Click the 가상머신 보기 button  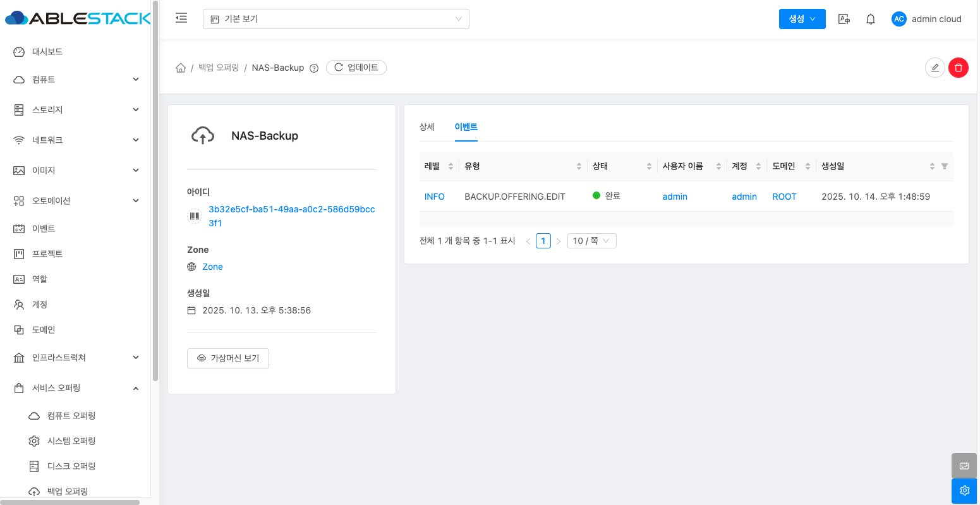228,358
